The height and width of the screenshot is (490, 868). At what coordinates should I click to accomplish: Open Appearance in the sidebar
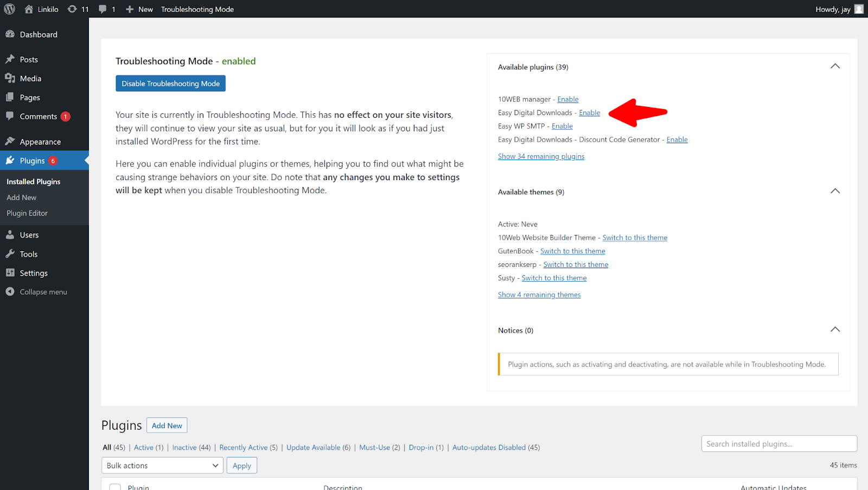coord(40,142)
